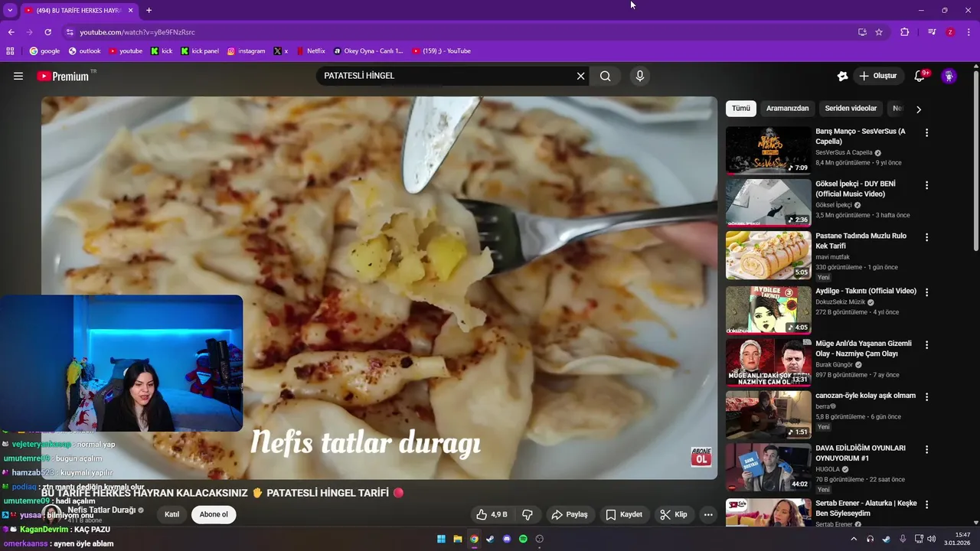Select the Tümü filter chip
The height and width of the screenshot is (551, 980).
click(x=741, y=109)
